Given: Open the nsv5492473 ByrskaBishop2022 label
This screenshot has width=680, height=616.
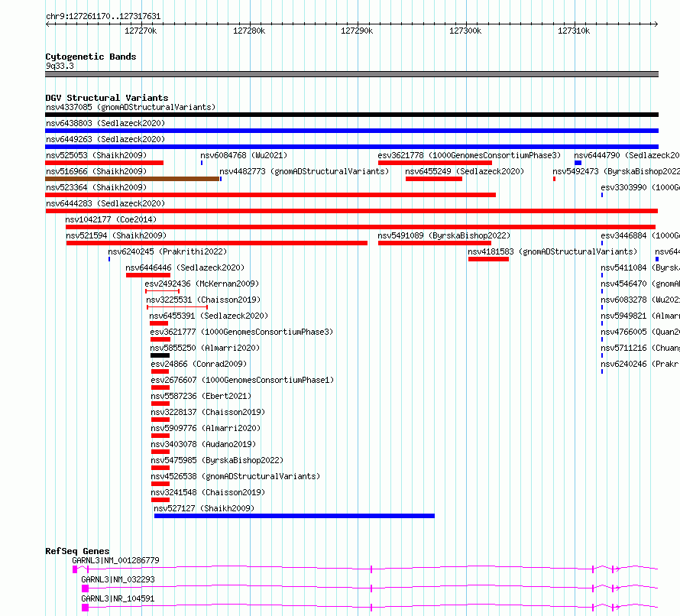Looking at the screenshot, I should click(x=617, y=171).
